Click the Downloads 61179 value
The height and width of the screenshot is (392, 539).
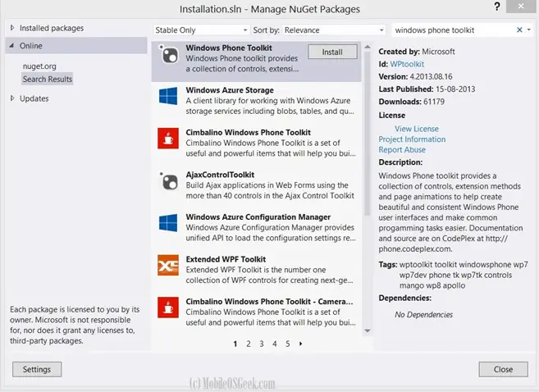tap(434, 102)
